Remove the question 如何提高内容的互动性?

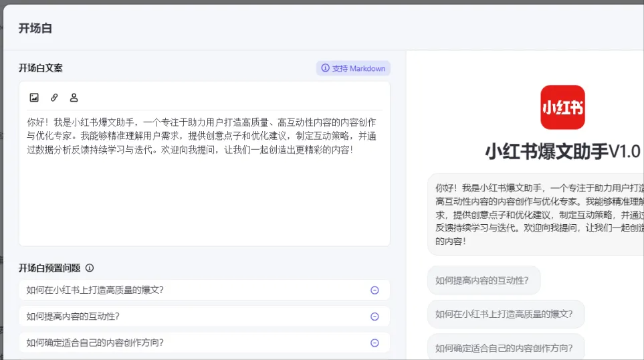[x=374, y=317]
